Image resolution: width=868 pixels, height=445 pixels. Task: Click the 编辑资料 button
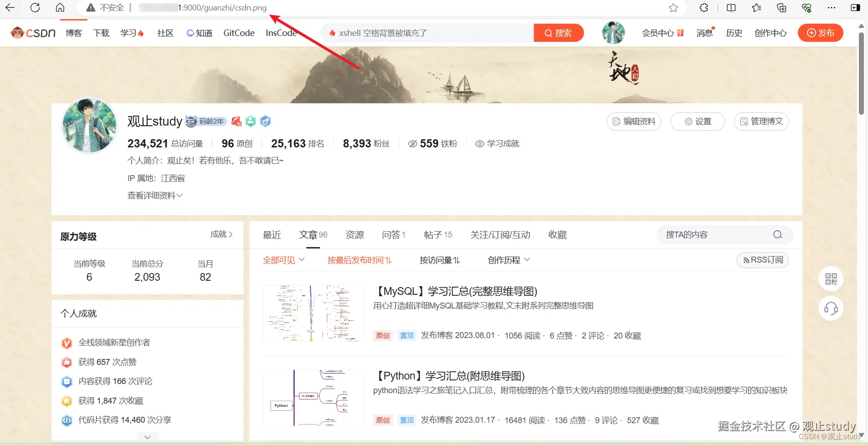coord(634,121)
